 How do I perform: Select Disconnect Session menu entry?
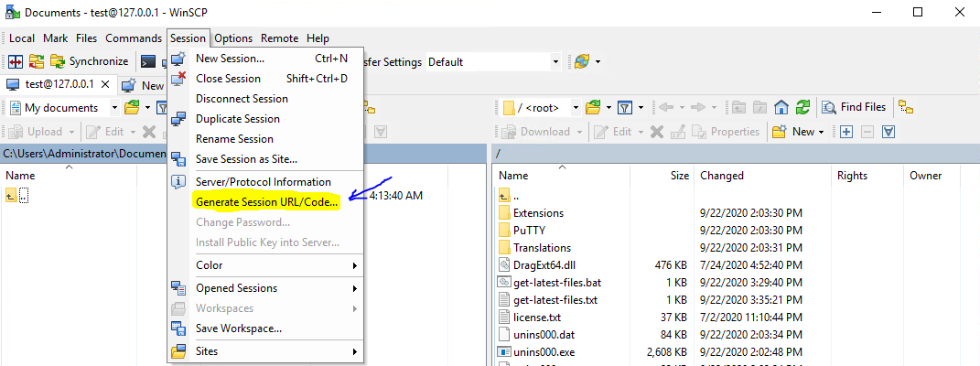click(265, 99)
